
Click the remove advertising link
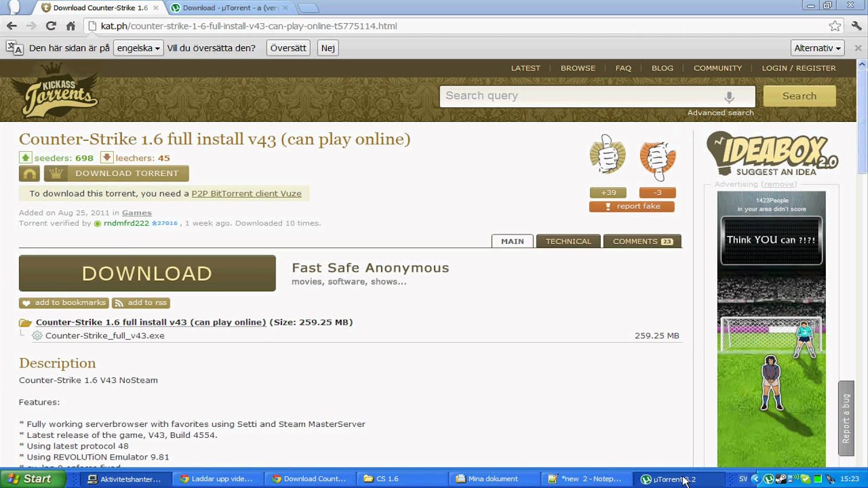778,184
